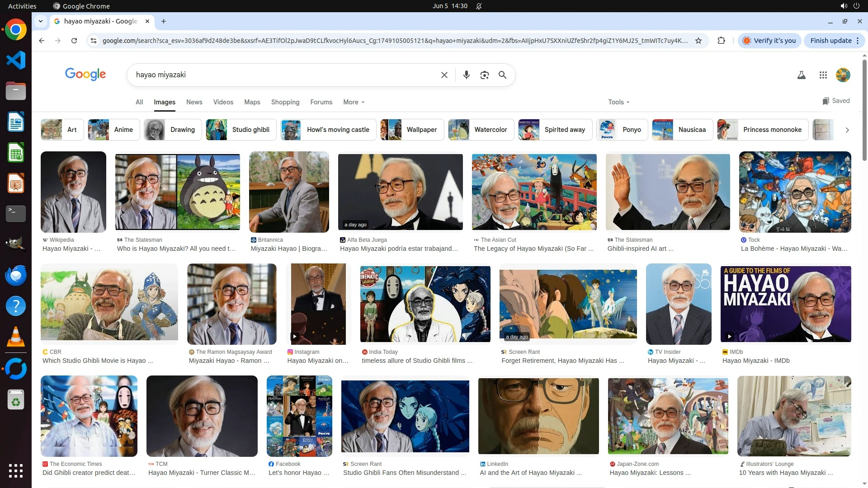Open Search Labs flask icon
The width and height of the screenshot is (868, 488).
(801, 75)
